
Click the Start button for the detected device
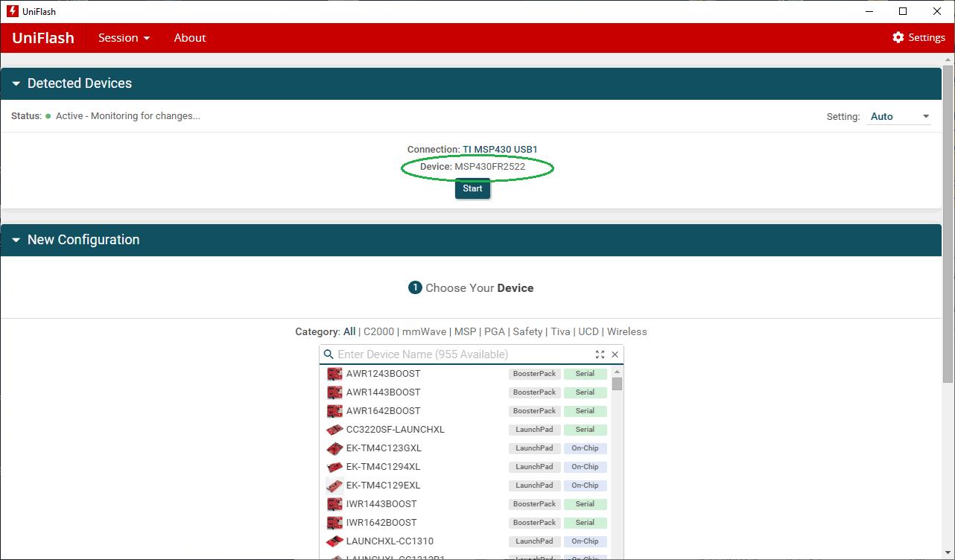tap(472, 189)
